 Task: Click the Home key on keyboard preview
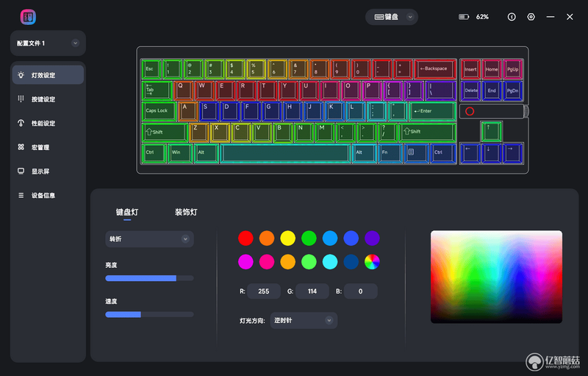(491, 69)
